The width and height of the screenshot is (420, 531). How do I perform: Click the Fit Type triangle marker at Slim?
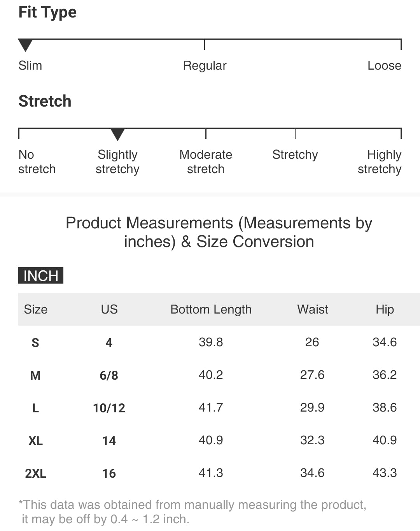[x=25, y=45]
